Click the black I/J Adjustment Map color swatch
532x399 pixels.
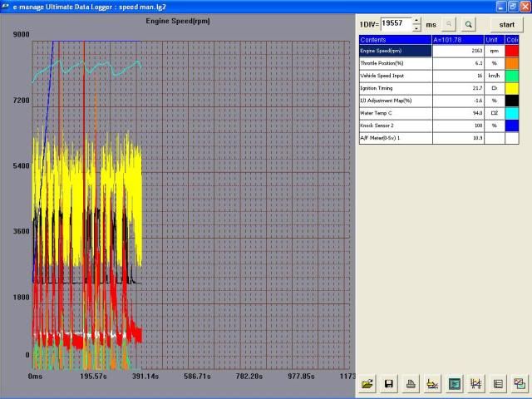(x=512, y=101)
